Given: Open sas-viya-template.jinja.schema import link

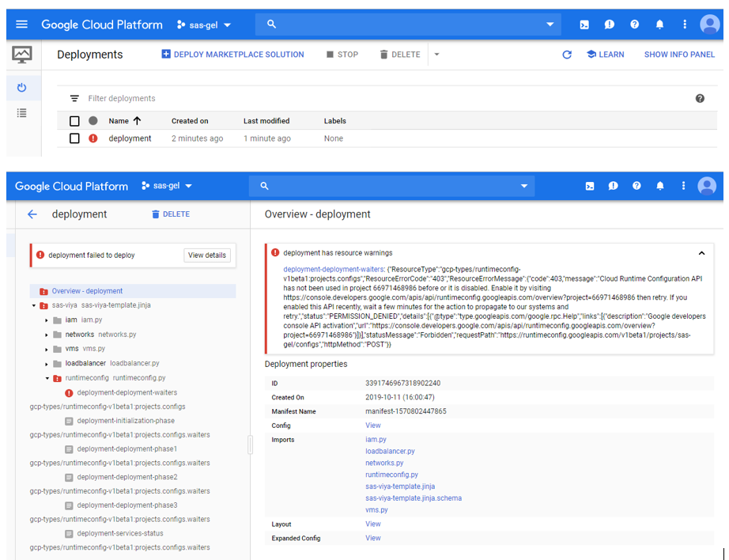Looking at the screenshot, I should (x=413, y=498).
